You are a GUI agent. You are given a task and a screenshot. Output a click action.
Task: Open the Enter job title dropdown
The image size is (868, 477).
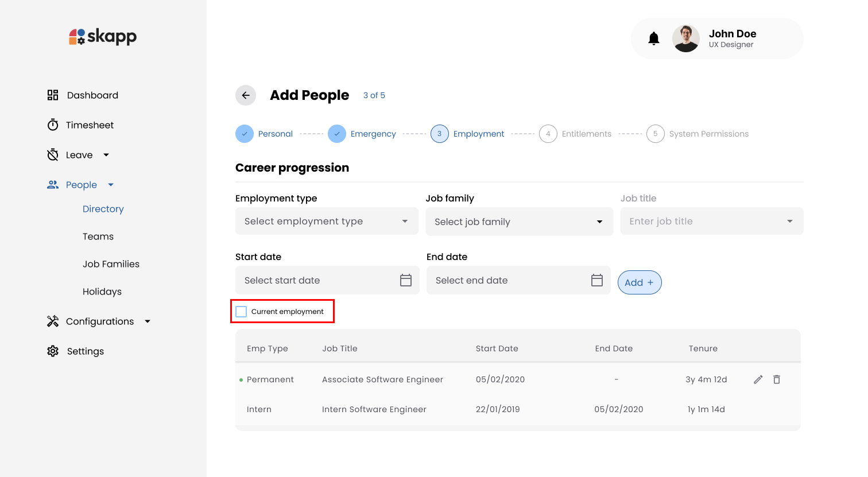711,222
